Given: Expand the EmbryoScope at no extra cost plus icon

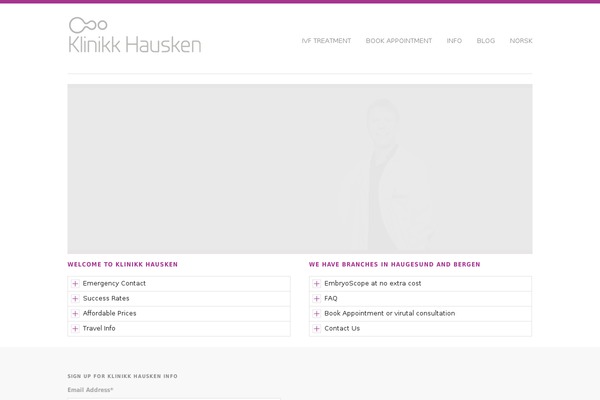Looking at the screenshot, I should tap(316, 284).
